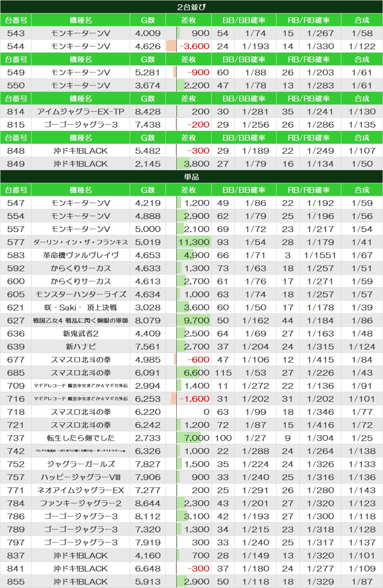Click ハッピージャグラーVIII machine name
Viewport: 383px width, 588px height.
click(80, 477)
